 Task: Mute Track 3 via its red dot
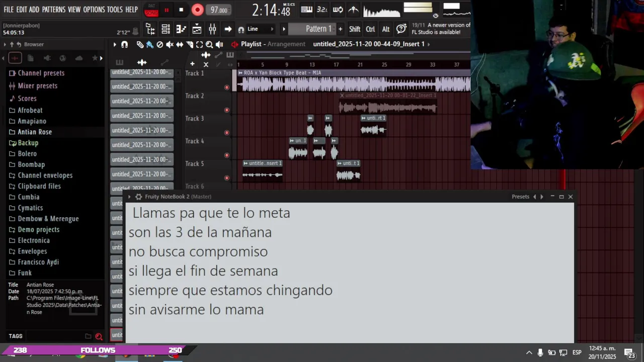pyautogui.click(x=227, y=133)
